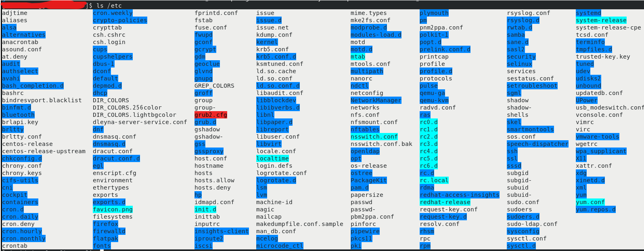Select the qemu-kvm directory
The image size is (644, 251).
434,100
